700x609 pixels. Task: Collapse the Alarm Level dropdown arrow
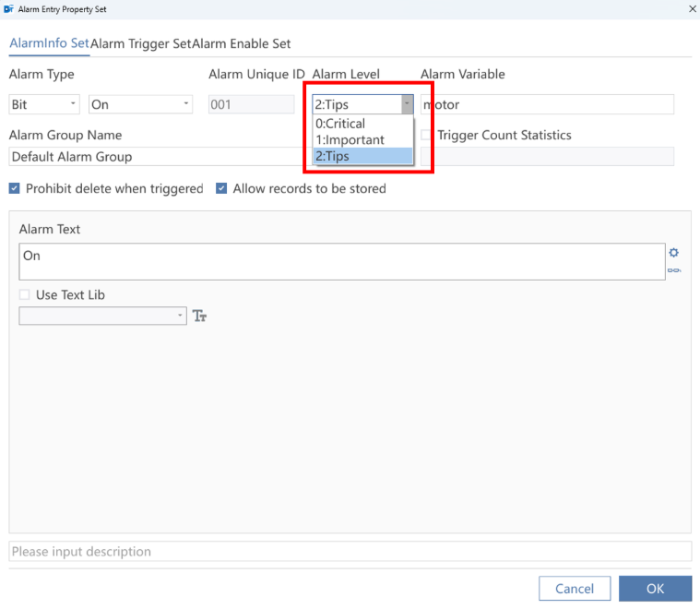coord(407,104)
